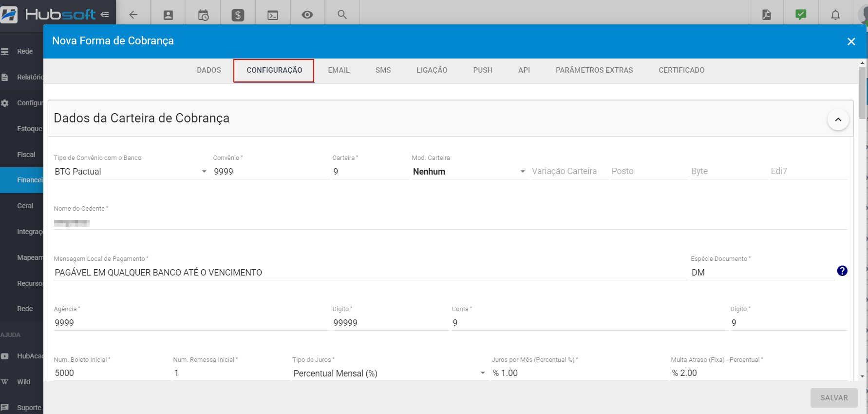
Task: Open the PDF document icon
Action: pyautogui.click(x=766, y=15)
